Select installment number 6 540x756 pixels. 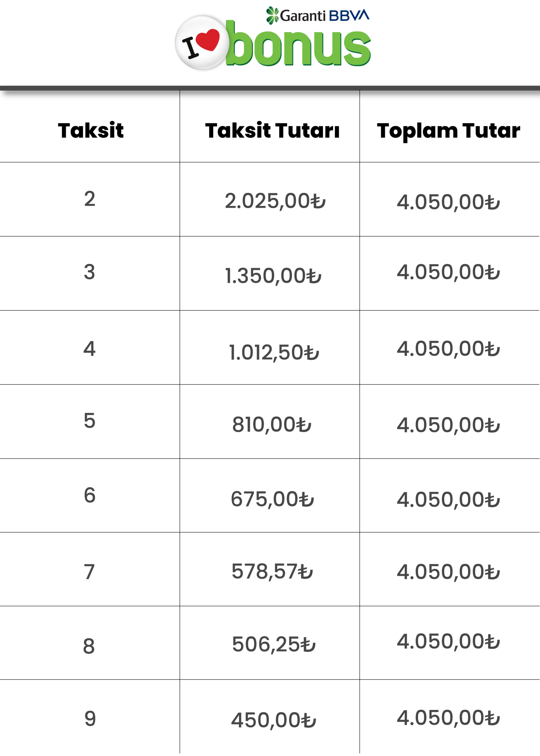[90, 495]
